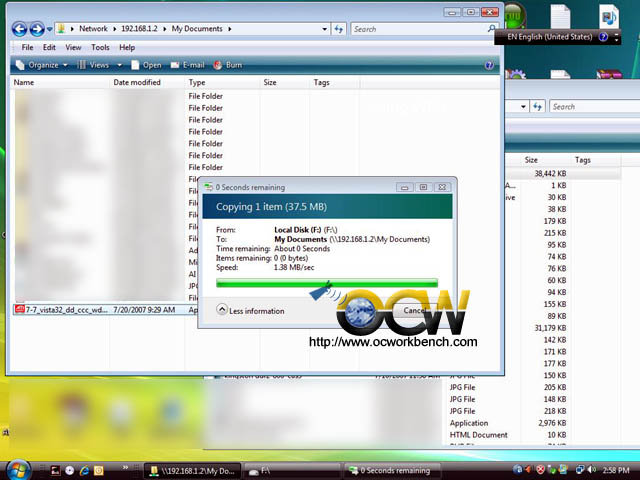Click the Open toolbar button

146,65
